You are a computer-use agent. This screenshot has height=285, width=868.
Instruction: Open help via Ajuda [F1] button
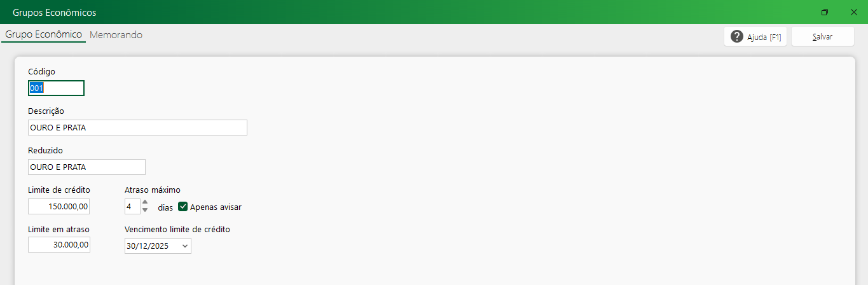tap(755, 37)
